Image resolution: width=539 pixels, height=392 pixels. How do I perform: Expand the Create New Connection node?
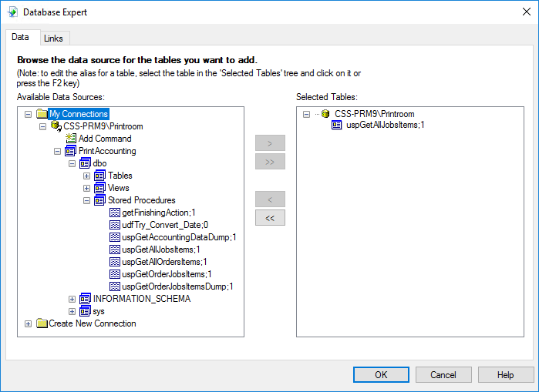(x=29, y=323)
